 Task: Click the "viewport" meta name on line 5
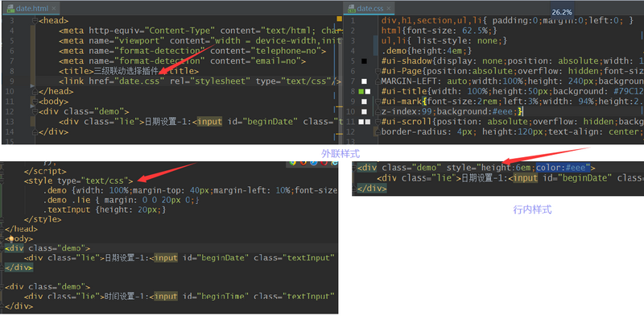tap(139, 41)
